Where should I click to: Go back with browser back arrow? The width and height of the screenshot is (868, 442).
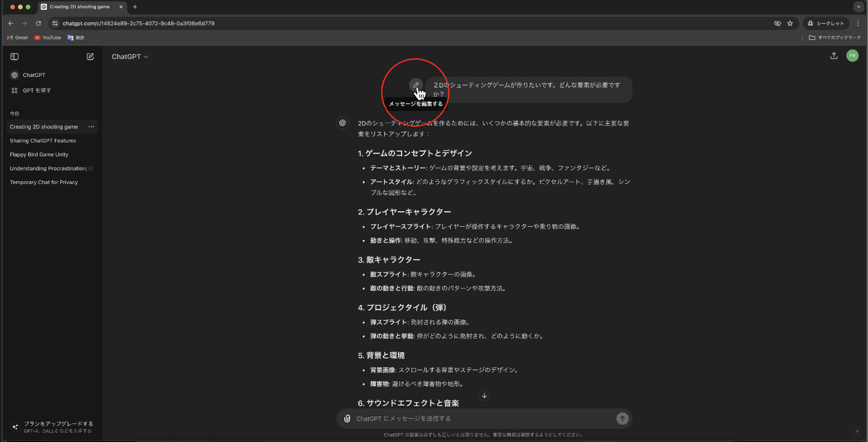coord(10,23)
